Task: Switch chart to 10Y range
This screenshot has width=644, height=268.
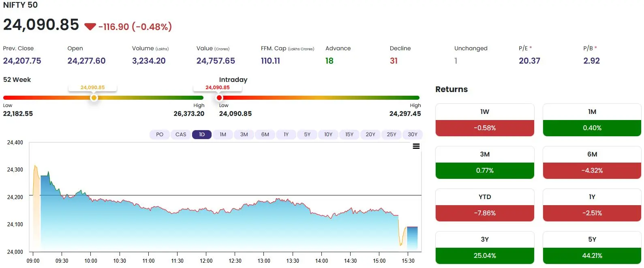Action: point(328,135)
